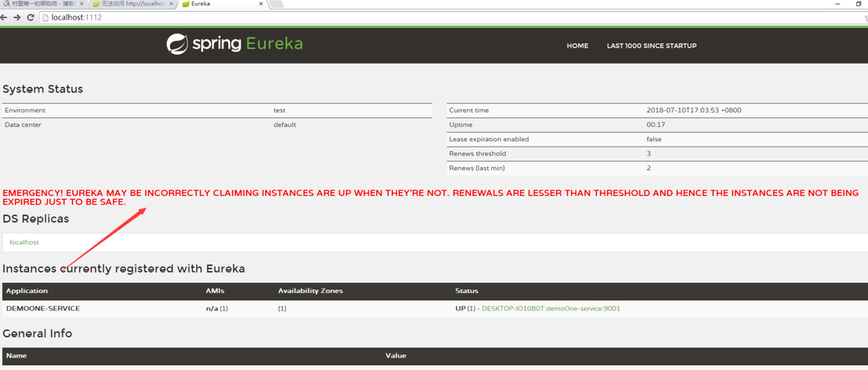Viewport: 868px width, 370px height.
Task: Switch to the 无法访问 http://localhost tab
Action: coord(133,4)
